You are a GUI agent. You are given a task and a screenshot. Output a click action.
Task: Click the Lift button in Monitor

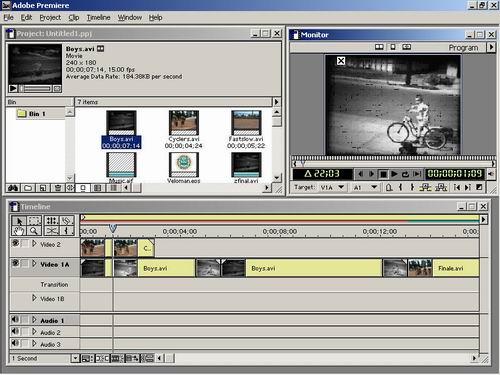[x=425, y=187]
